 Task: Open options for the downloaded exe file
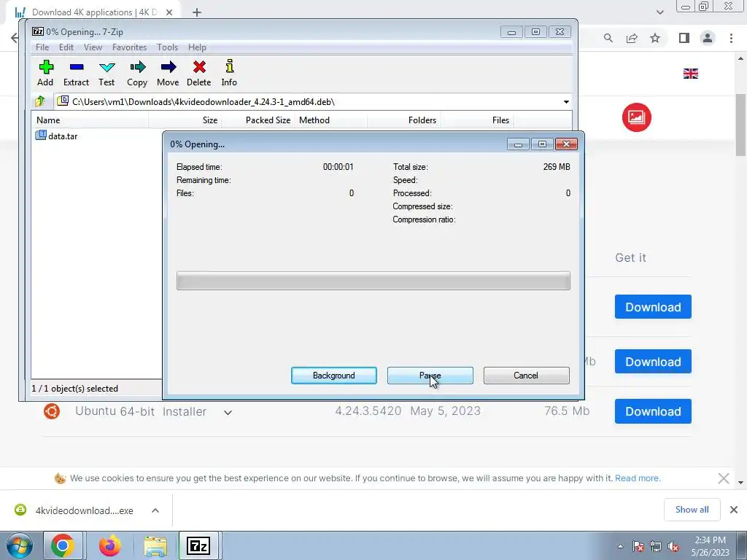coord(155,510)
